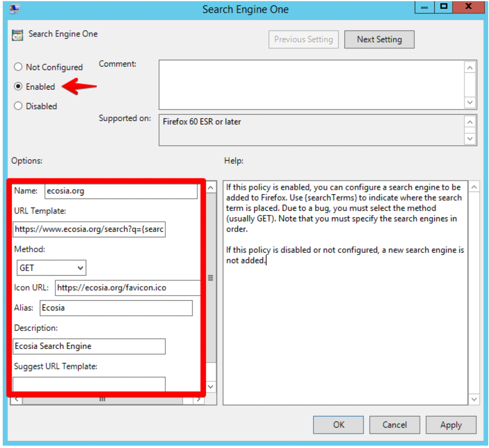Maximize the Search Engine One window

pos(444,7)
